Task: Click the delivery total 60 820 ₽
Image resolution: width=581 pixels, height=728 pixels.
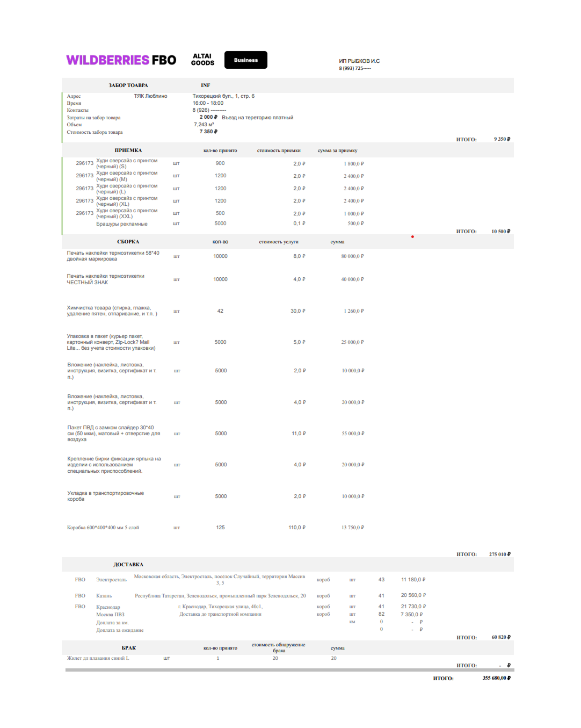Action: coord(501,637)
